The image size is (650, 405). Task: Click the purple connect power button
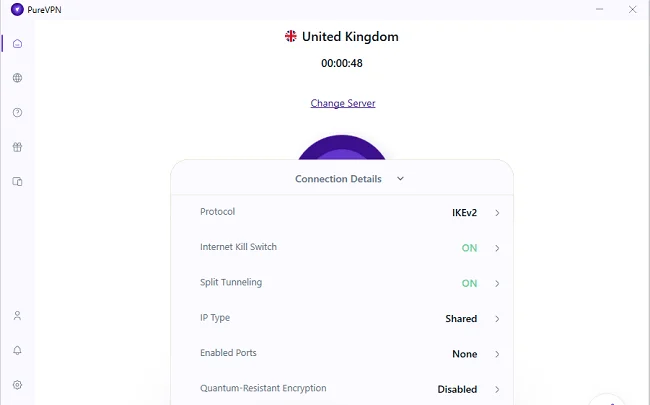pos(342,147)
